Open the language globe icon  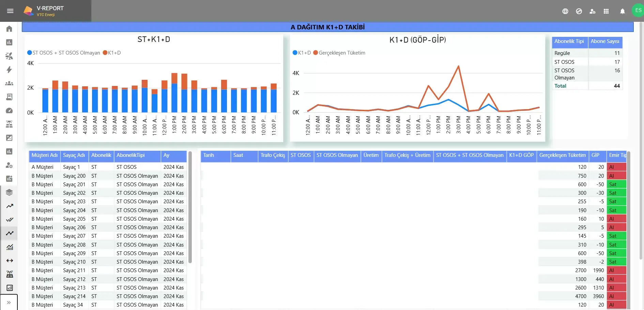[565, 11]
